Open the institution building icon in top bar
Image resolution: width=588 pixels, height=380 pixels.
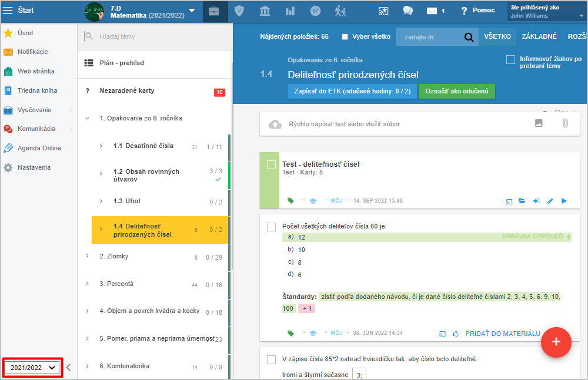[265, 11]
